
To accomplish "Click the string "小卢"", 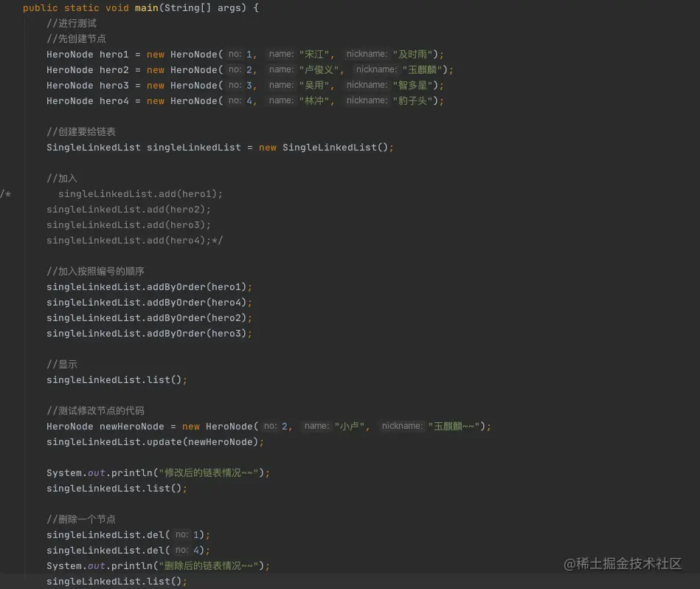I will pyautogui.click(x=350, y=427).
